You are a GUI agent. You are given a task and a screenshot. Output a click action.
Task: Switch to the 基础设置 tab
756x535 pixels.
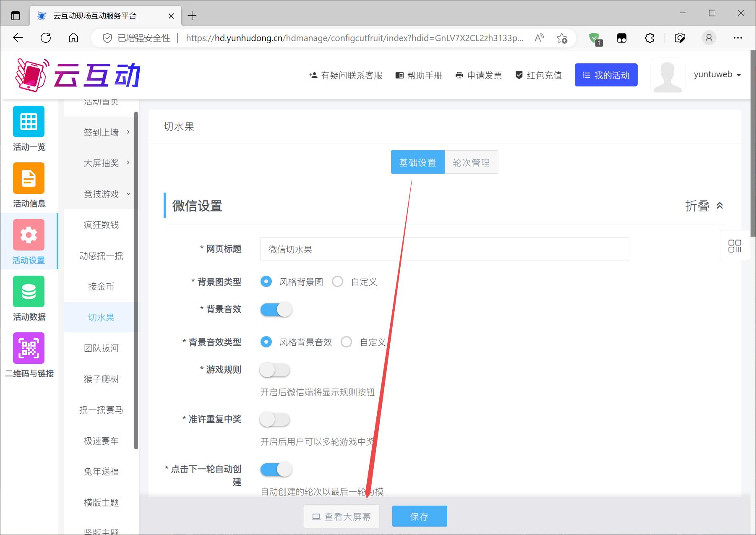(x=418, y=162)
